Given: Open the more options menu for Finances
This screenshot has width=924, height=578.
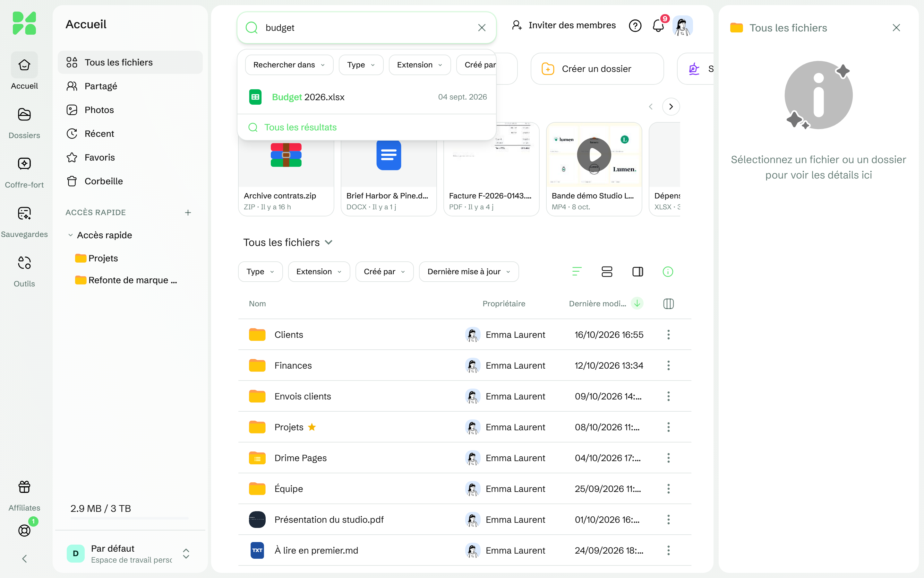Looking at the screenshot, I should [668, 365].
